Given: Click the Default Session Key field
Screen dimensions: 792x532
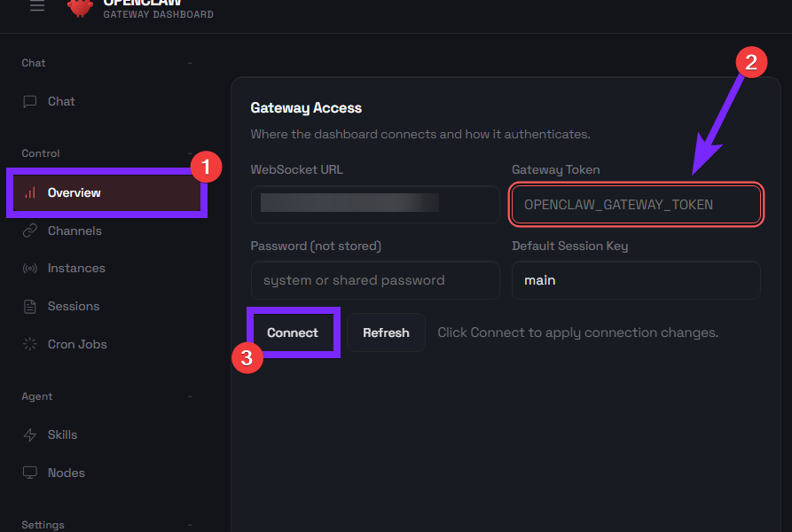Looking at the screenshot, I should (636, 280).
